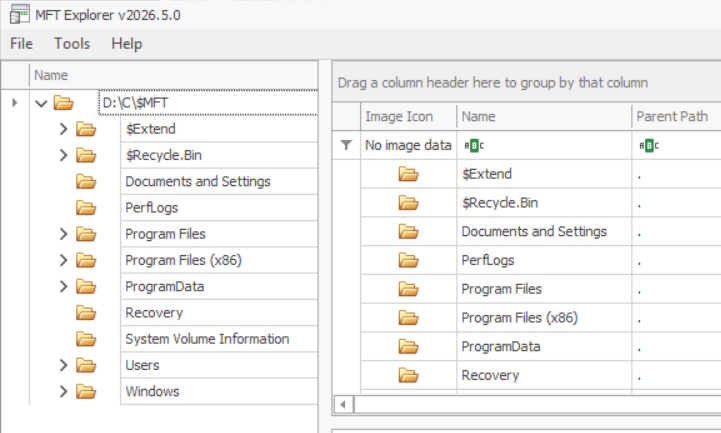The width and height of the screenshot is (721, 433).
Task: Expand the $Recycle.Bin tree folder
Action: (x=63, y=155)
